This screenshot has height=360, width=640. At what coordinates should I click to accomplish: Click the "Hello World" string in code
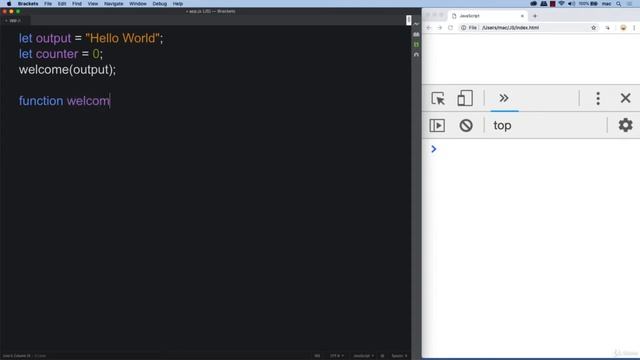coord(122,38)
